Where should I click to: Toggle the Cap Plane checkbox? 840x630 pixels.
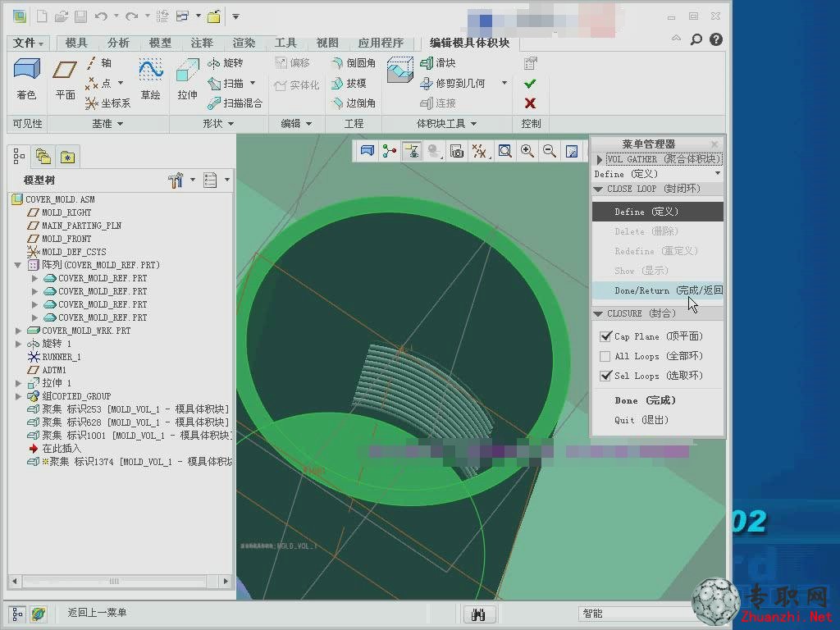(x=605, y=336)
